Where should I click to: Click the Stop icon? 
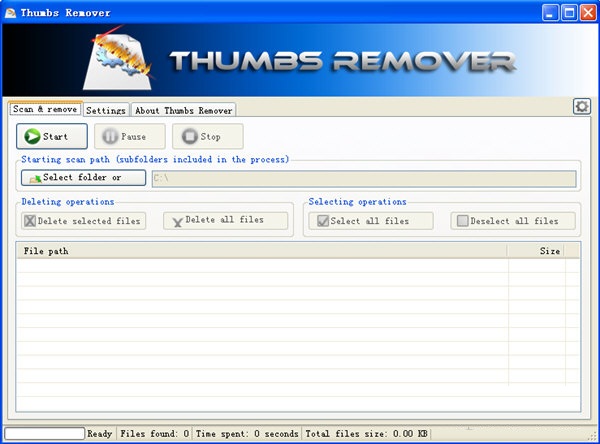click(x=189, y=136)
